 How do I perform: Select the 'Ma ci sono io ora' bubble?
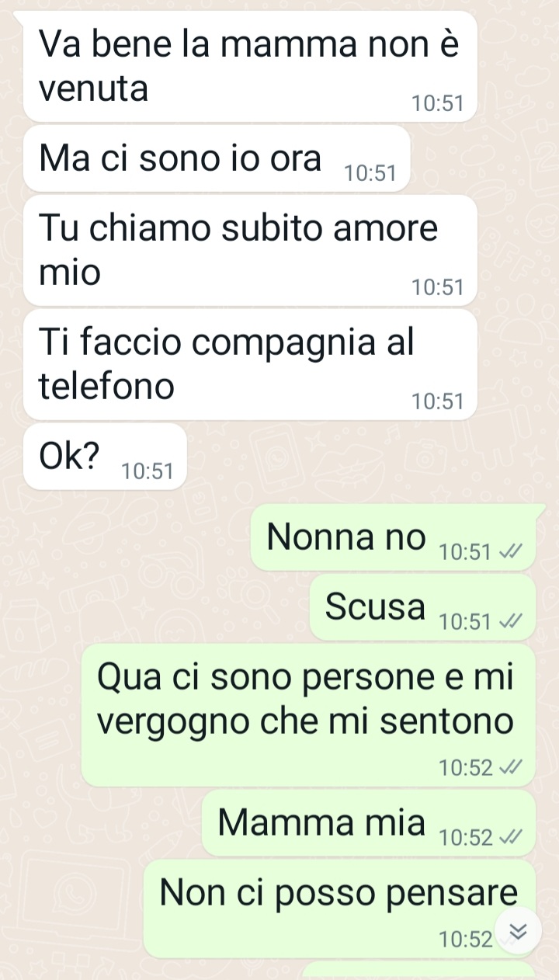[217, 158]
